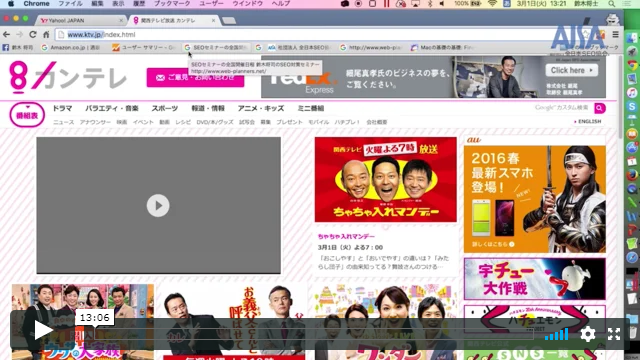Open the ヘルプ menu
The image size is (640, 360).
281,4
